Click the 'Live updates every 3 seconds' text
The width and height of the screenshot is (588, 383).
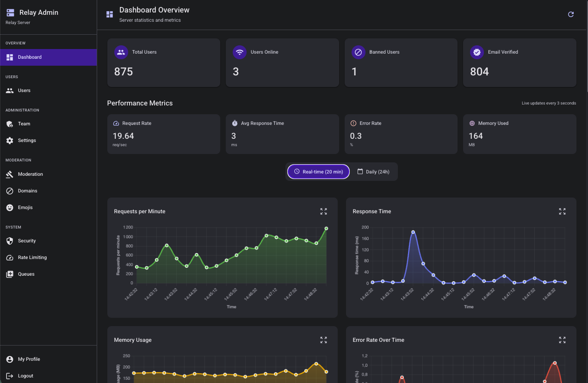click(549, 103)
